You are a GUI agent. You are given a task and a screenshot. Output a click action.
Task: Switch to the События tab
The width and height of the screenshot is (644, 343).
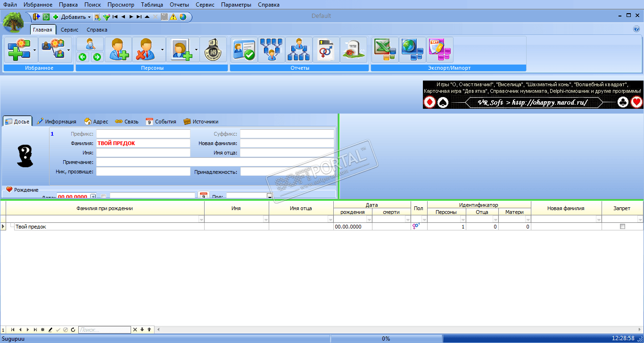point(161,122)
